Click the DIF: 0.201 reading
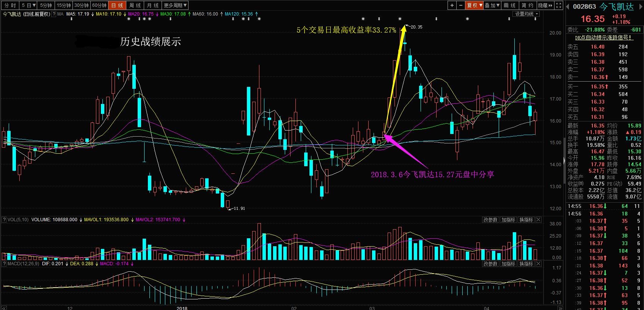This screenshot has width=644, height=310. 53,264
